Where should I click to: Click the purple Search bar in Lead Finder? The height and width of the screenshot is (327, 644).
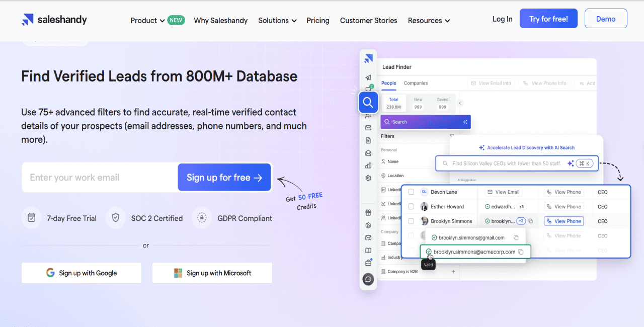coord(426,122)
